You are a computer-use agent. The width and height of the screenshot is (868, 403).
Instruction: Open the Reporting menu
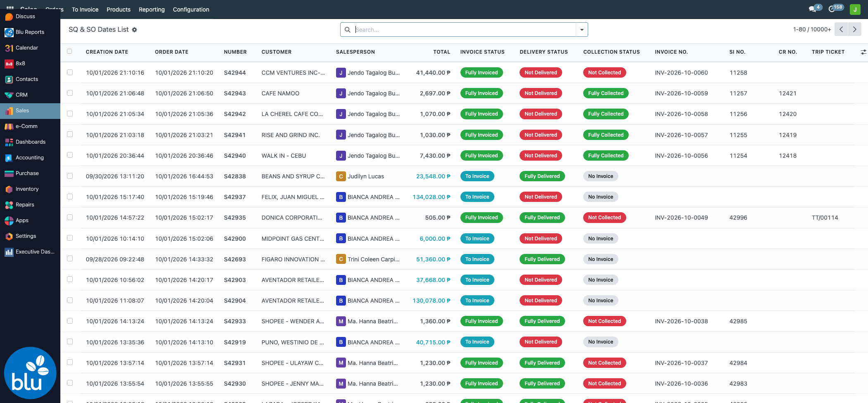click(x=152, y=9)
